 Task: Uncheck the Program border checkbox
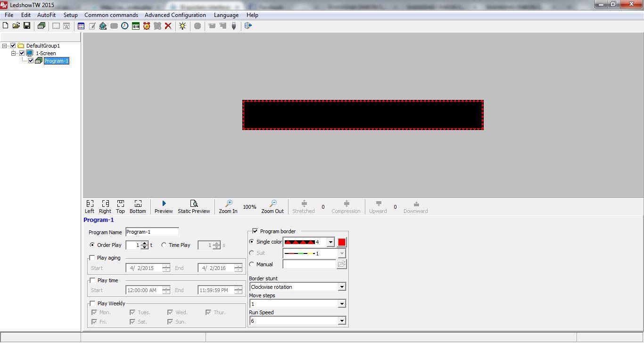(255, 231)
